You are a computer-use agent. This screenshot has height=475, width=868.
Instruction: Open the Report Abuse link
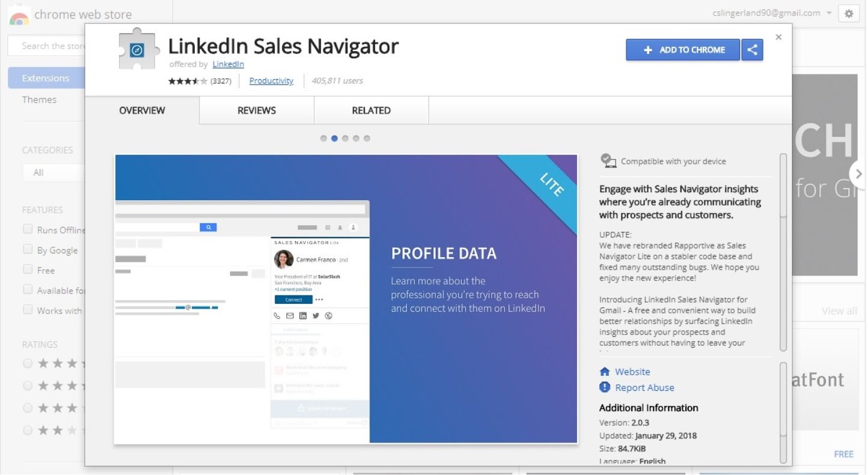pyautogui.click(x=644, y=387)
